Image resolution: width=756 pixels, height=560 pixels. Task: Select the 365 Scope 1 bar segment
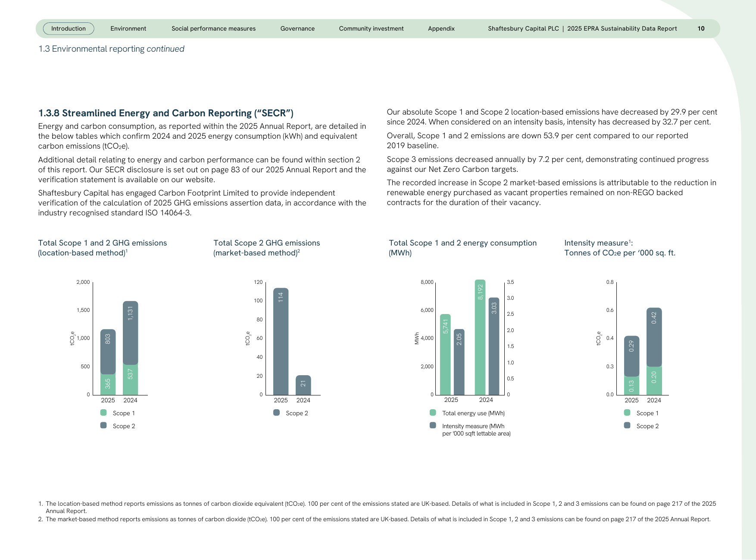coord(108,384)
